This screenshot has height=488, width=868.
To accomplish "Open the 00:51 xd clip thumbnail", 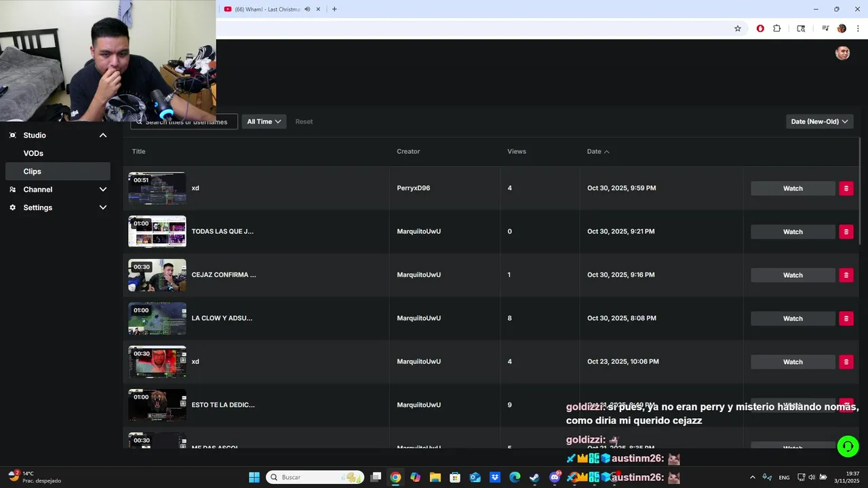I will [157, 188].
